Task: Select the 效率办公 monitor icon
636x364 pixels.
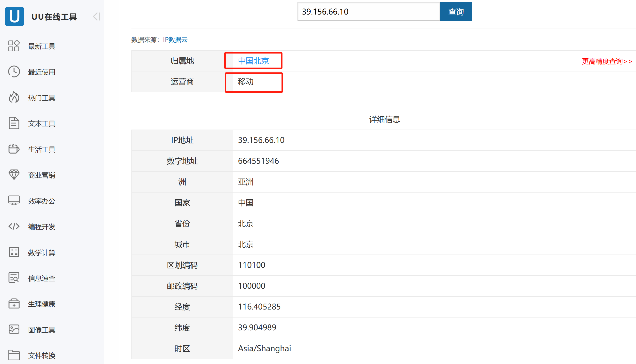Action: 14,201
